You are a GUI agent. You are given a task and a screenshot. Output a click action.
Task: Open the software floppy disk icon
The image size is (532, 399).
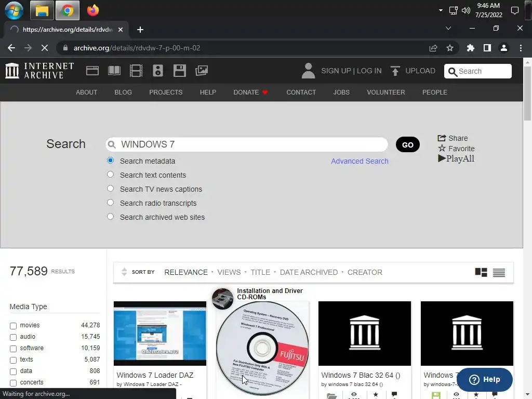179,71
